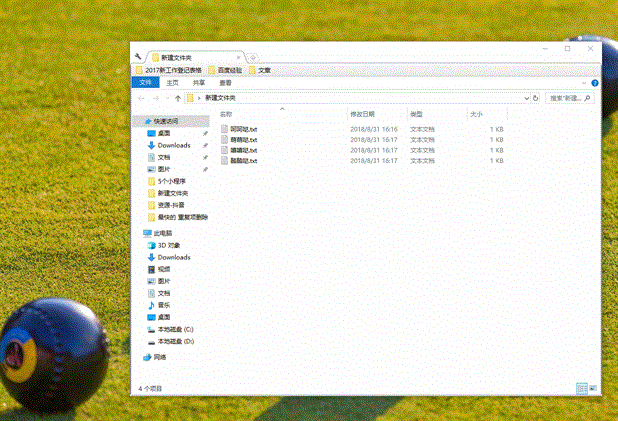Close the 新建文件夹 tab
This screenshot has width=618, height=421.
click(x=238, y=58)
